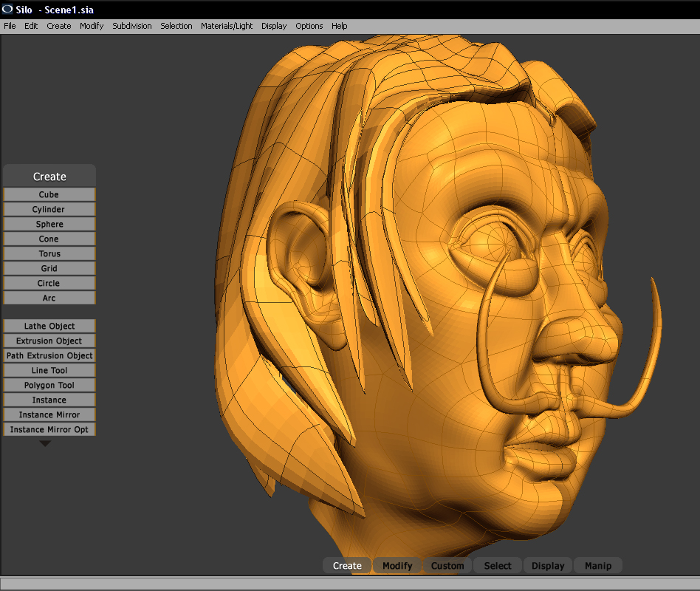Open the Selection menu

[x=176, y=26]
